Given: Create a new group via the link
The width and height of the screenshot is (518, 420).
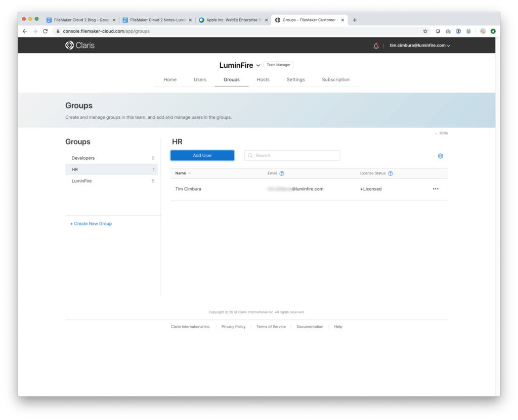Looking at the screenshot, I should (91, 223).
